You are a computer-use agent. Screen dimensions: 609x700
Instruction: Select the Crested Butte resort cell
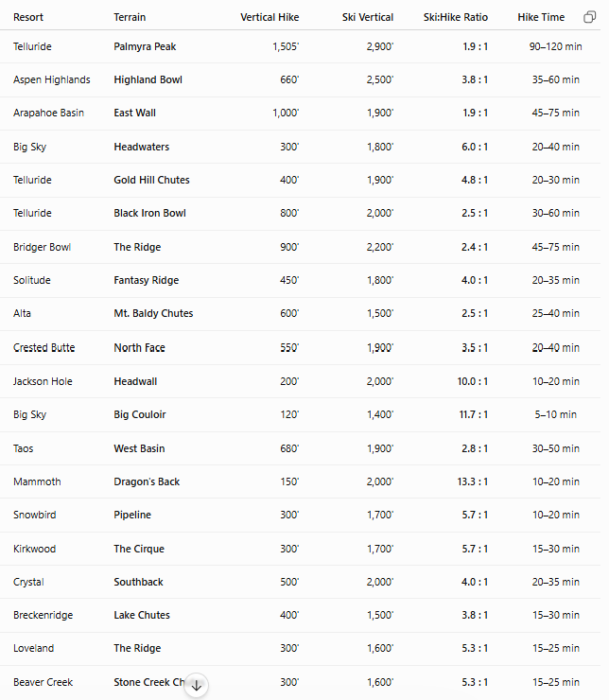44,348
